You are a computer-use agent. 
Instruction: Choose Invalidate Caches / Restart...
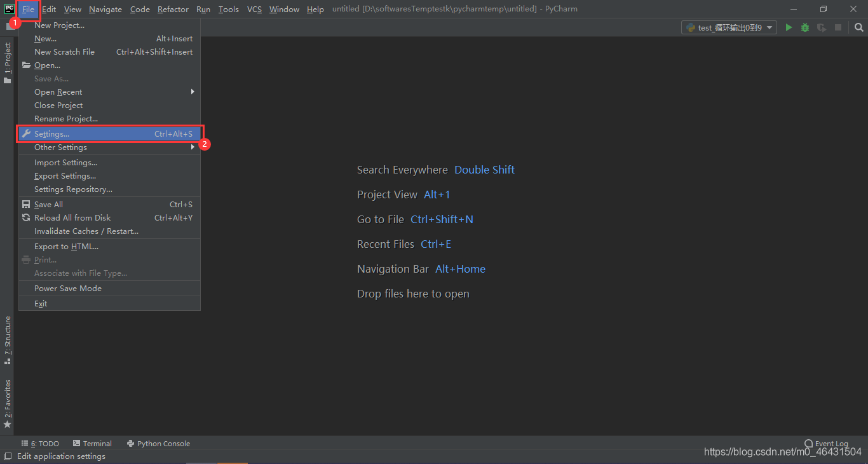pyautogui.click(x=86, y=231)
